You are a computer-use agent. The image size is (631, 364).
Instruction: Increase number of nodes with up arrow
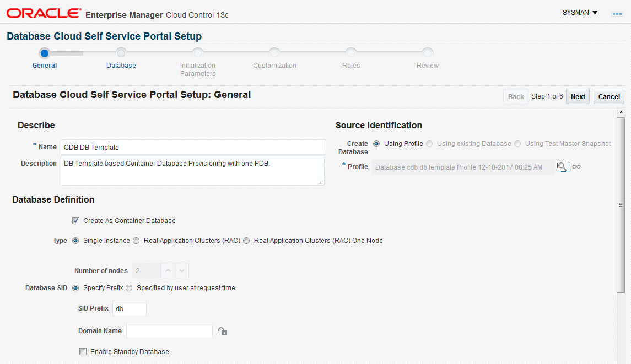pyautogui.click(x=169, y=271)
